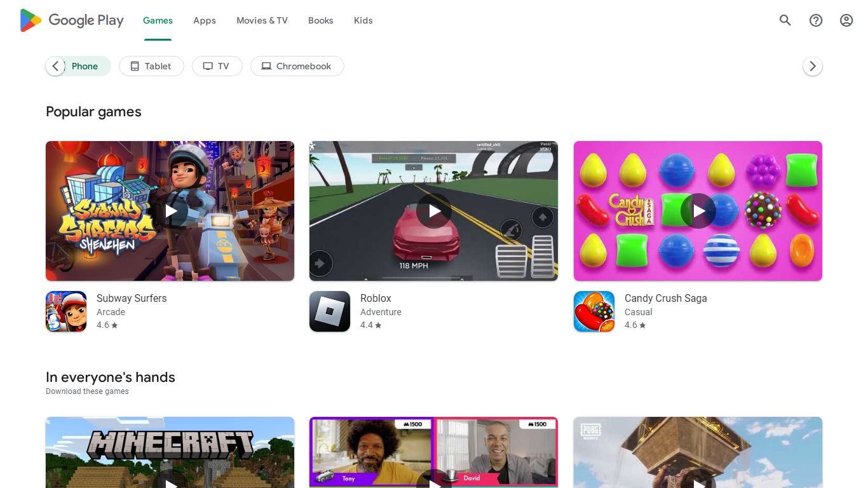This screenshot has width=868, height=488.
Task: Click the Roblox app icon
Action: point(330,311)
